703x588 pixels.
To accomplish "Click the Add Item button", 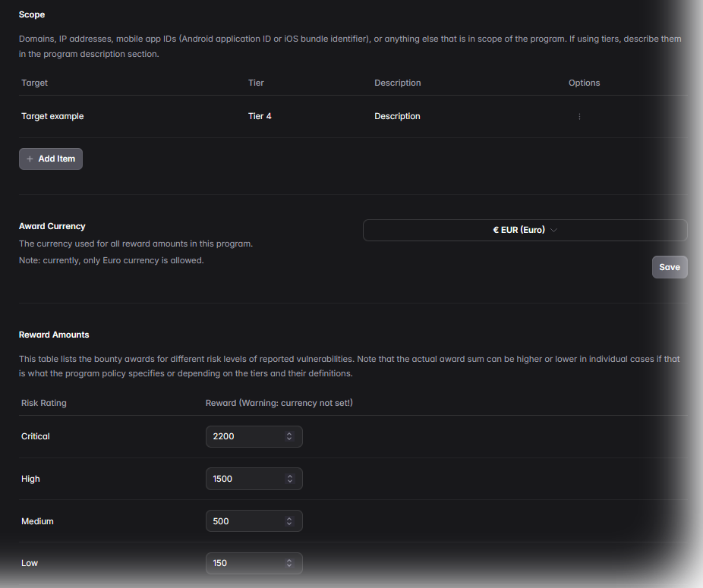I will click(x=51, y=159).
